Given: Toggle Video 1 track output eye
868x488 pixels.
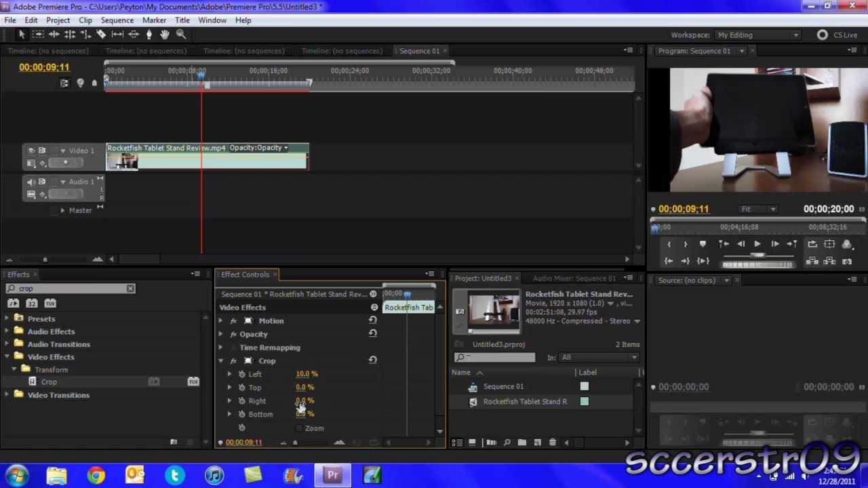Looking at the screenshot, I should [31, 150].
